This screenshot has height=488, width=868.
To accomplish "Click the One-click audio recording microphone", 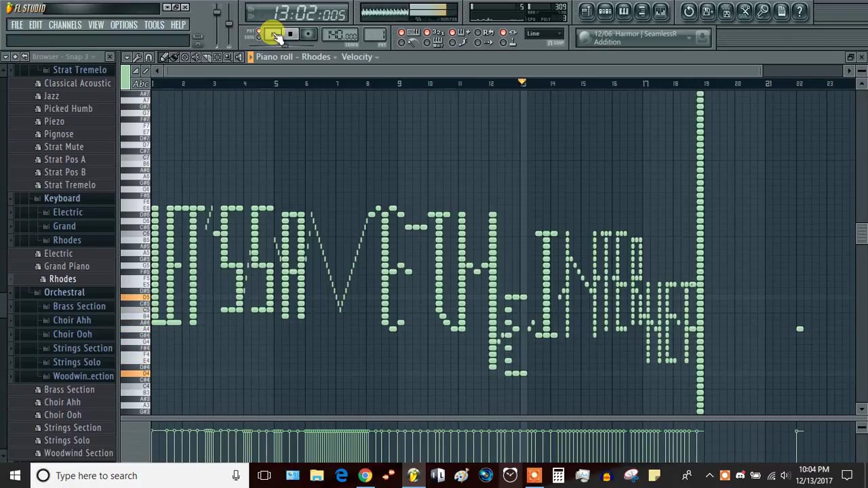I will click(763, 12).
